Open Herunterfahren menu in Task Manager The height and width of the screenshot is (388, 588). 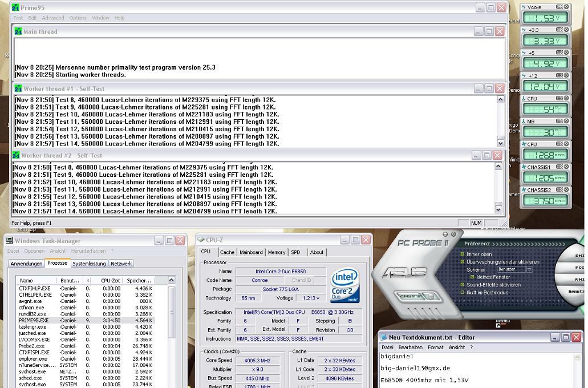pos(88,250)
